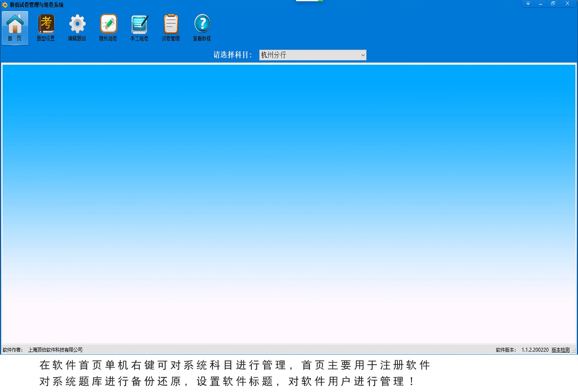Click the 上海顶伯软件科技有限公司 author text

[55, 350]
